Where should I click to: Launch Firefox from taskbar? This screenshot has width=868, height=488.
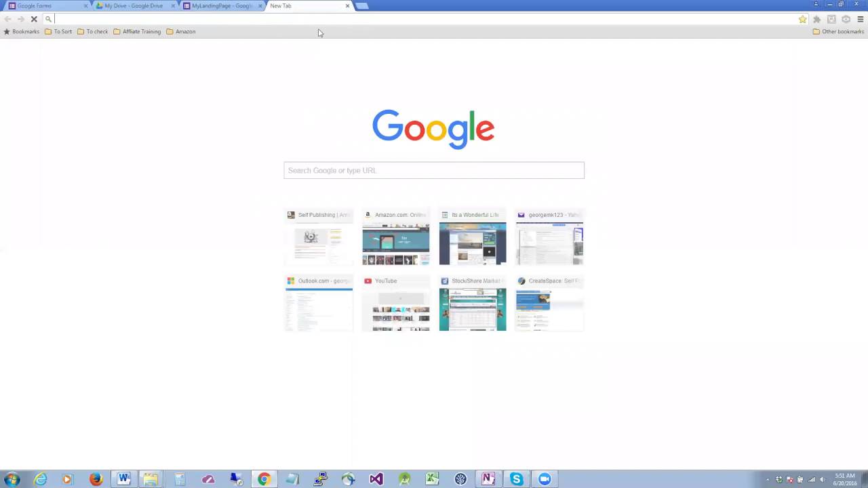click(x=96, y=479)
